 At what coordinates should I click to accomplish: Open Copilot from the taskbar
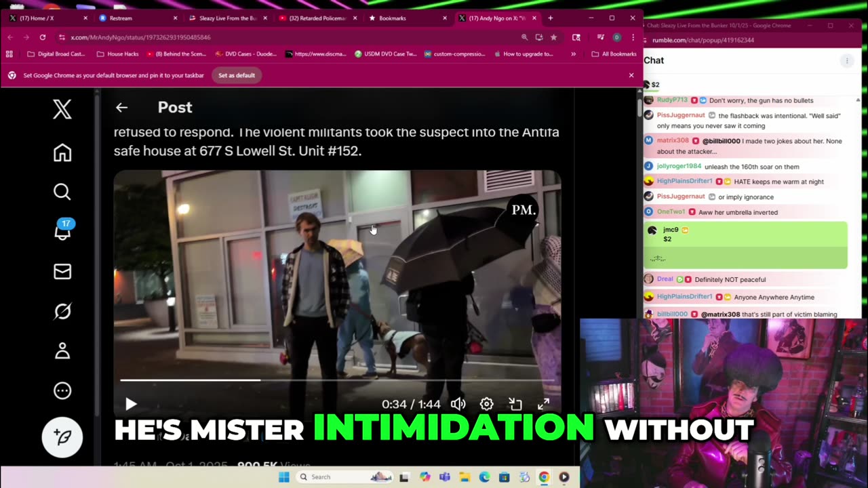click(x=425, y=477)
